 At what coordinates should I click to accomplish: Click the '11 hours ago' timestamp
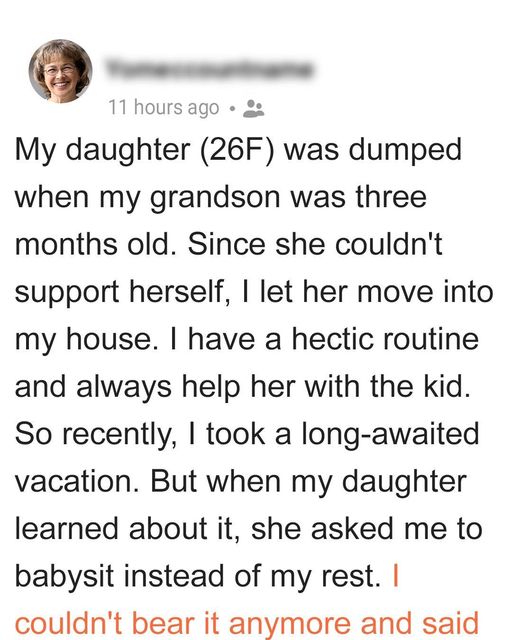[164, 108]
